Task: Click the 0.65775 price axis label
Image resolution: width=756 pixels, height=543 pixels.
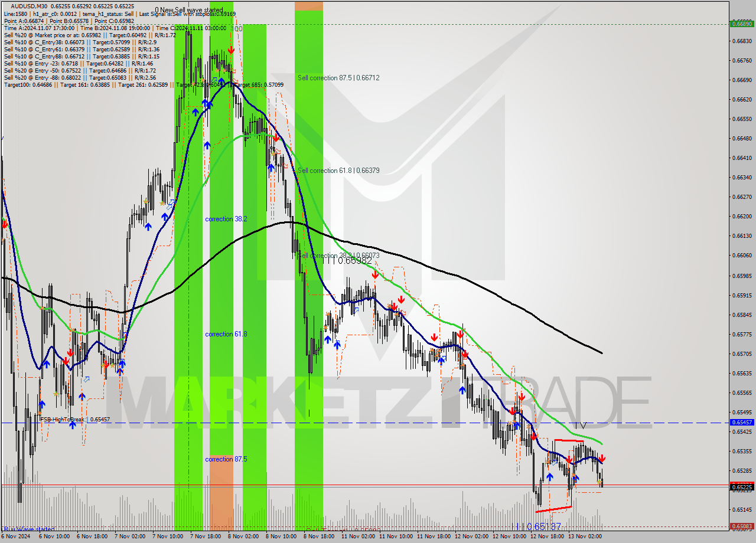Action: [742, 334]
